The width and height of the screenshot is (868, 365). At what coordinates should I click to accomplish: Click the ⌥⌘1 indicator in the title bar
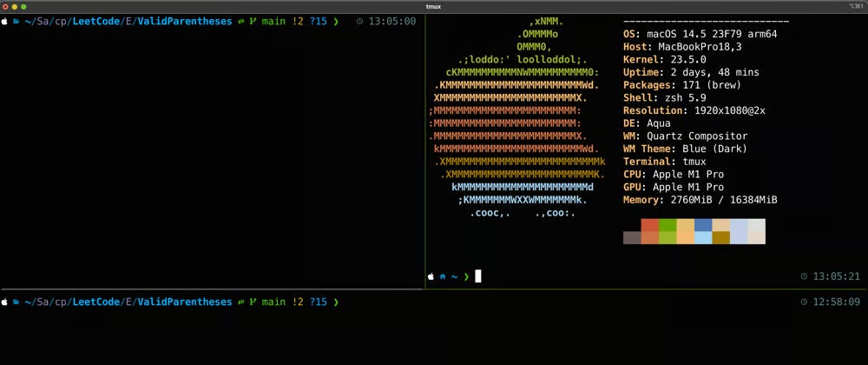tap(857, 7)
